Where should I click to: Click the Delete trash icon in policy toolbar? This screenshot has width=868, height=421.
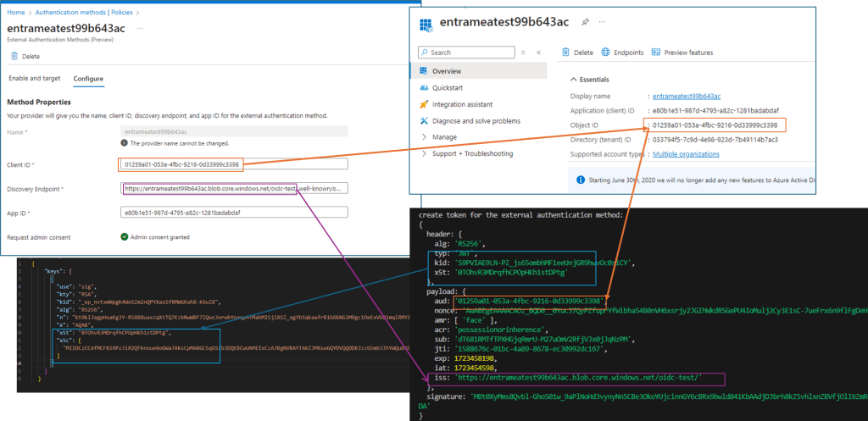[x=13, y=57]
